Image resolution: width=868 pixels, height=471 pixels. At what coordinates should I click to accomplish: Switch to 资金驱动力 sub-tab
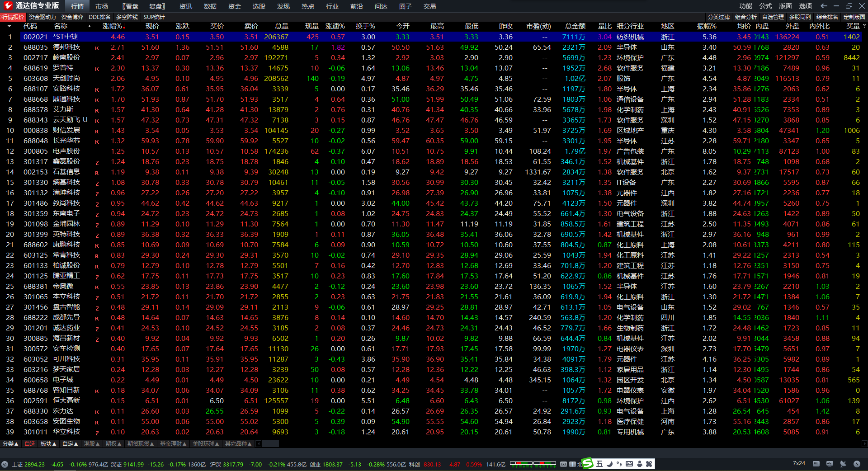(x=42, y=17)
